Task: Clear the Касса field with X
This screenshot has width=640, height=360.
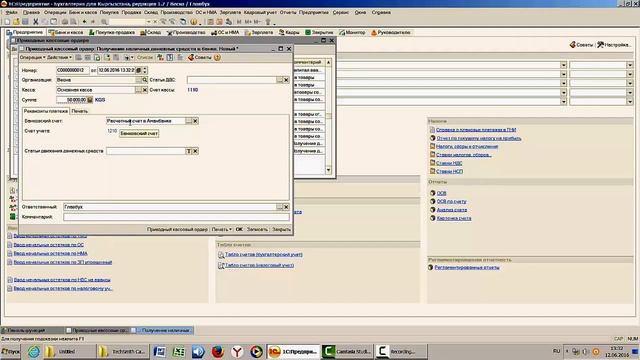Action: tap(144, 90)
